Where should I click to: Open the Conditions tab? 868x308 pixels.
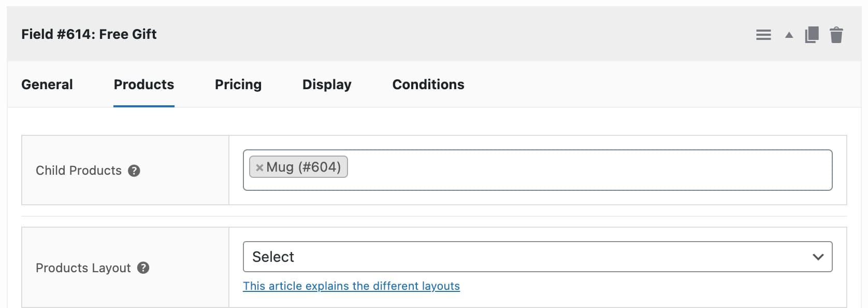tap(428, 84)
